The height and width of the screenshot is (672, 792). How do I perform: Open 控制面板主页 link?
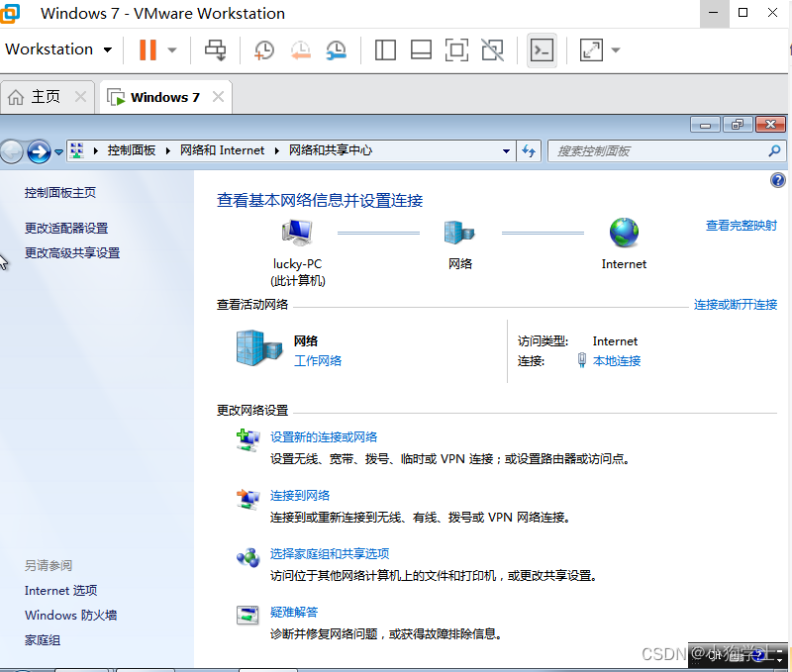point(60,192)
